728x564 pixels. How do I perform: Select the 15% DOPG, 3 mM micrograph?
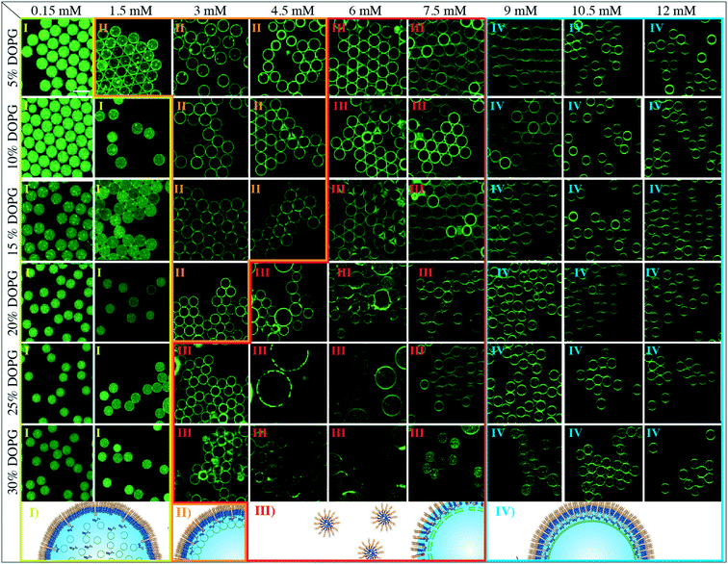pos(210,220)
